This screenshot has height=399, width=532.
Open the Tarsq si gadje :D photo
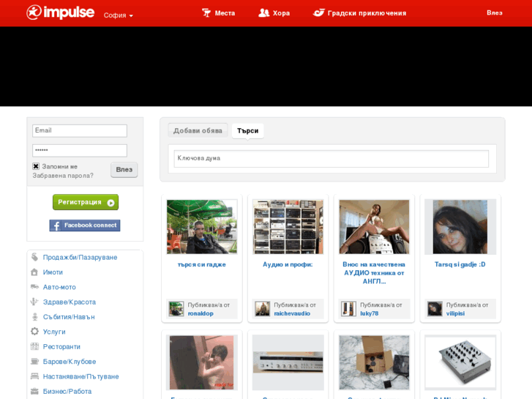(x=460, y=227)
